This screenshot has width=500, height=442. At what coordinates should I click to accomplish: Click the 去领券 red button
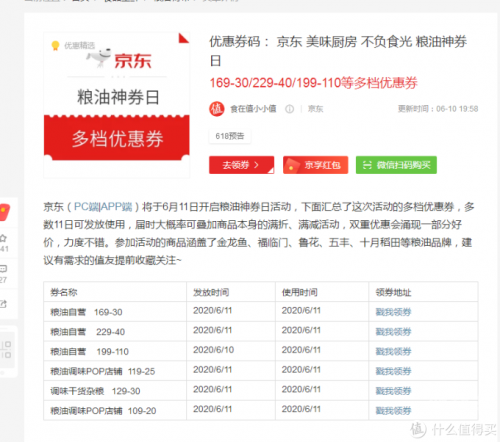pos(241,165)
